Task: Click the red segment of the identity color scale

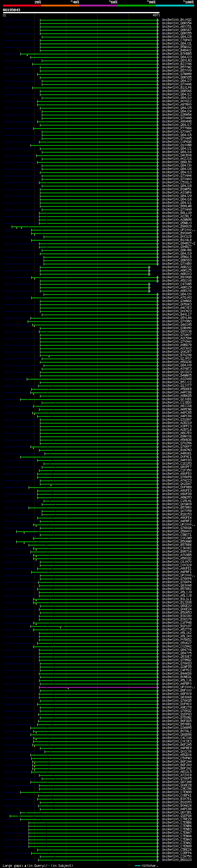Action: coord(22,6)
